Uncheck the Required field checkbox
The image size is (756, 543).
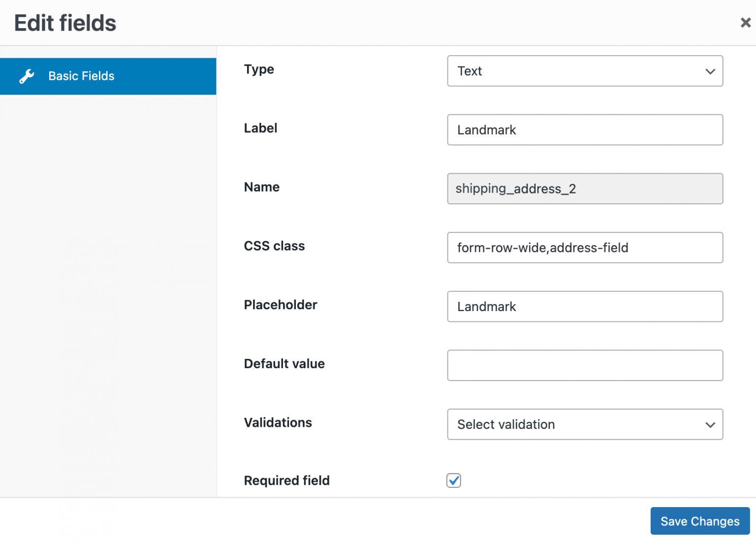click(x=453, y=480)
